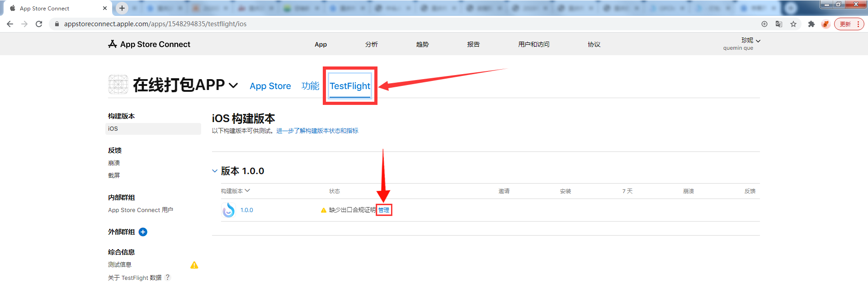Open App Store Connect 用户 internal group
The width and height of the screenshot is (868, 293).
point(141,210)
